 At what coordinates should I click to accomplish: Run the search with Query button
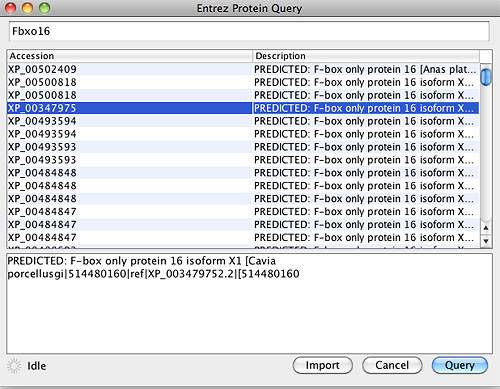pos(460,365)
